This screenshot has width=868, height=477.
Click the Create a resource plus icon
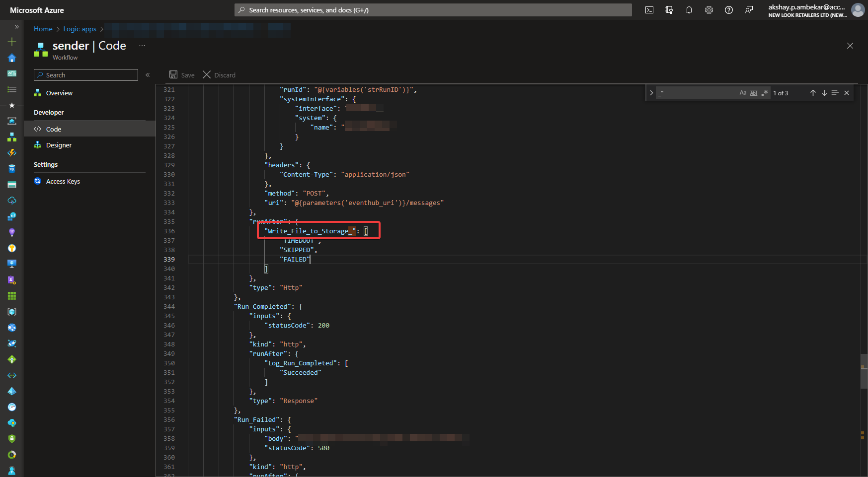tap(11, 42)
